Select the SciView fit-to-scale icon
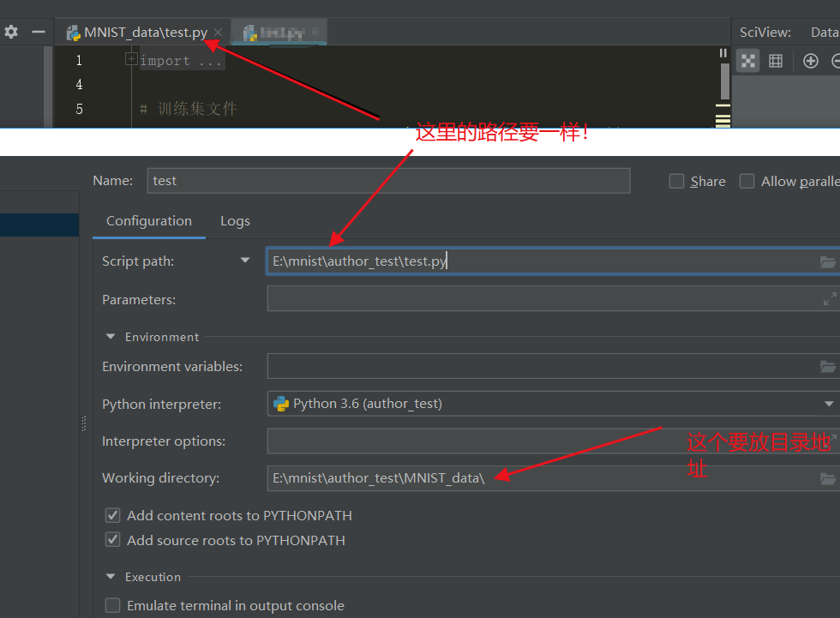 coord(748,61)
